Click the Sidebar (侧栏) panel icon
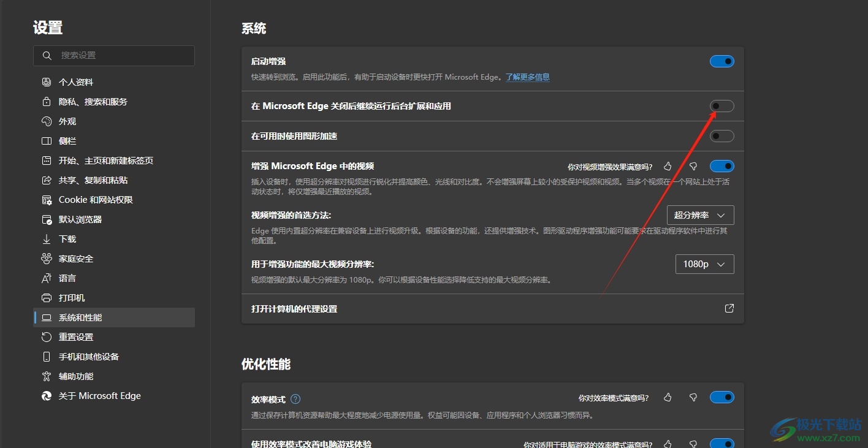868x448 pixels. point(47,141)
